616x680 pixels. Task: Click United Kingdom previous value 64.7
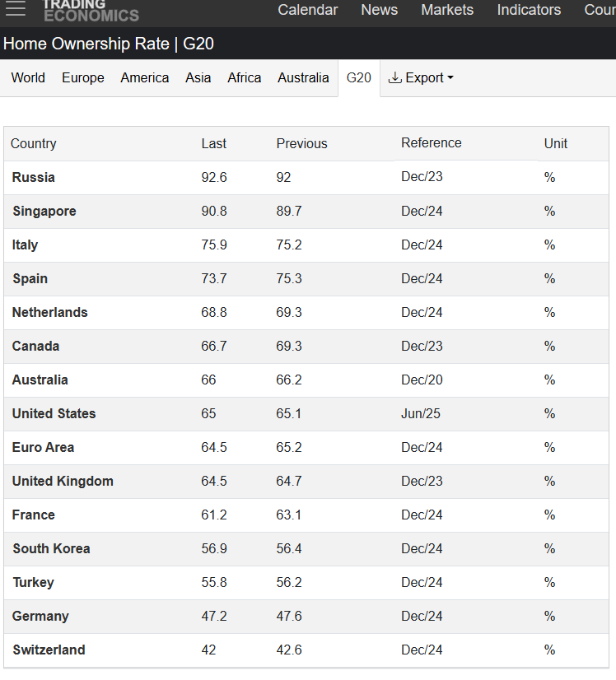pyautogui.click(x=289, y=481)
